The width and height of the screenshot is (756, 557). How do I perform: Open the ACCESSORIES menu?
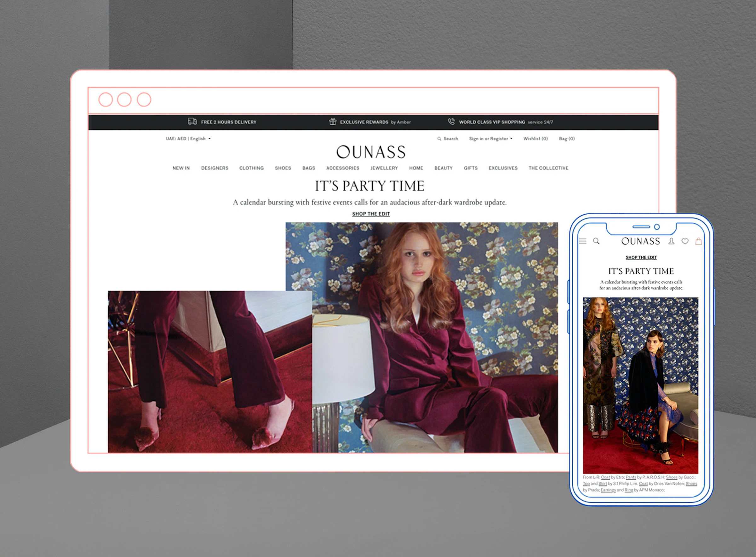point(343,168)
